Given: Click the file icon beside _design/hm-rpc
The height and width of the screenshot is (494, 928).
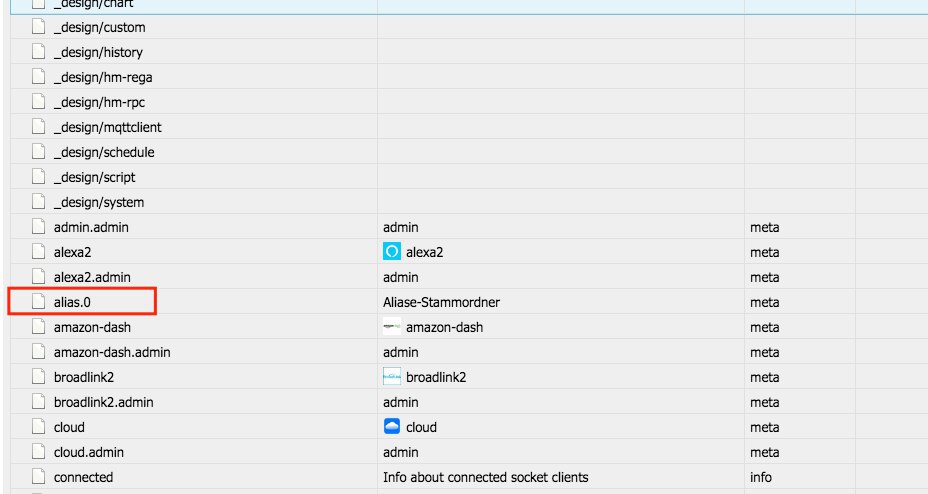Looking at the screenshot, I should [38, 102].
